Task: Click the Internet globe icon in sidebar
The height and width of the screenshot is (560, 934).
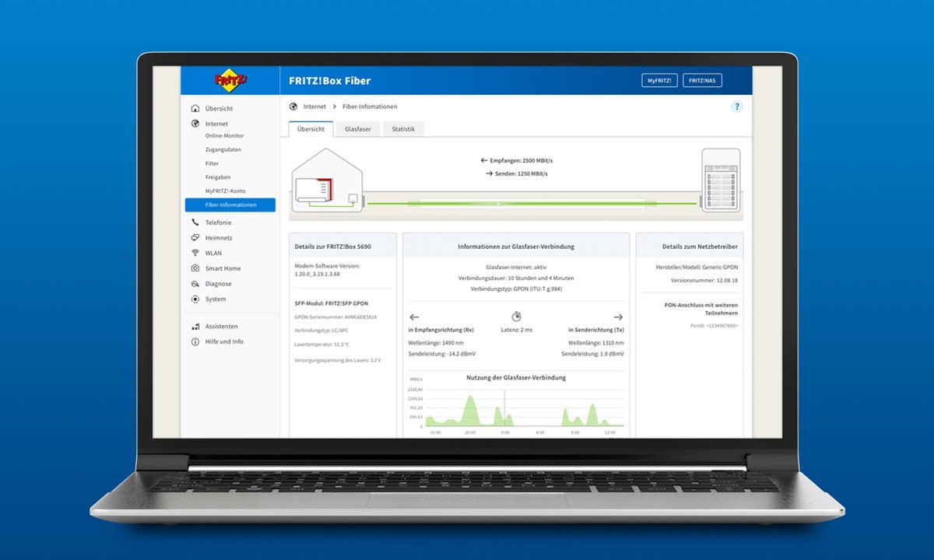Action: point(195,124)
